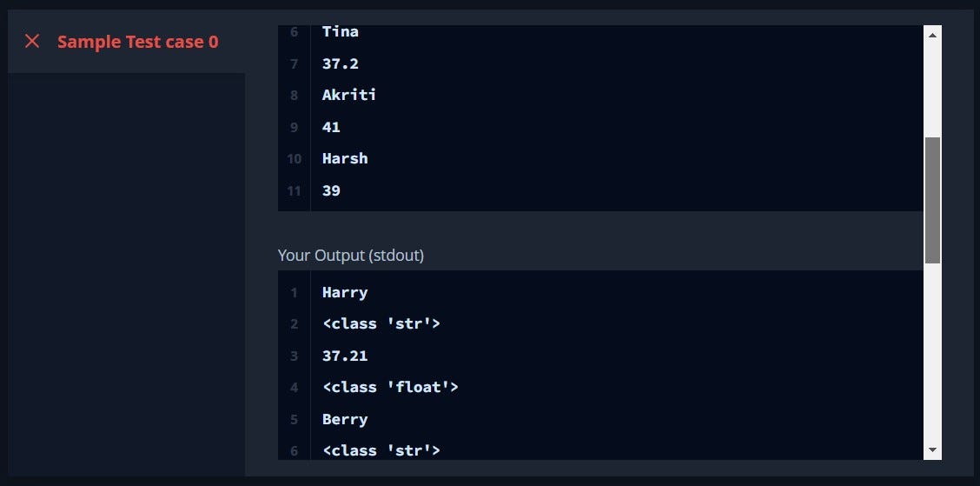Screen dimensions: 980x486
Task: Click the gray vertical scrollbar thumb
Action: click(932, 200)
